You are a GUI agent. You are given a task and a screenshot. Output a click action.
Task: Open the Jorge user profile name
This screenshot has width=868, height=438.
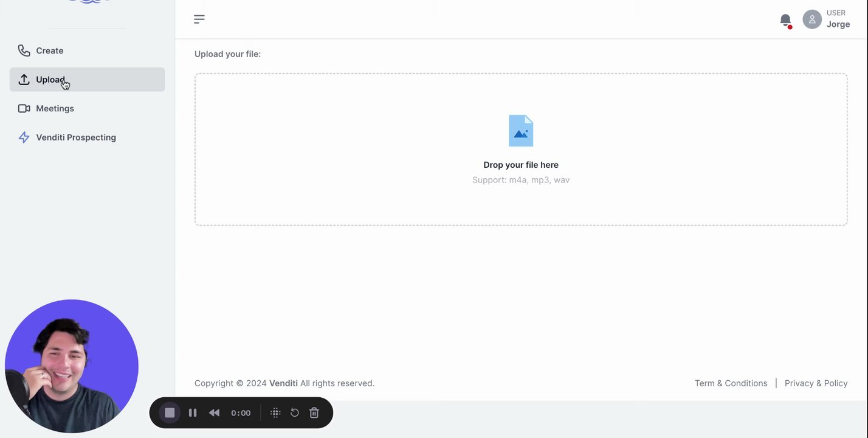tap(838, 24)
